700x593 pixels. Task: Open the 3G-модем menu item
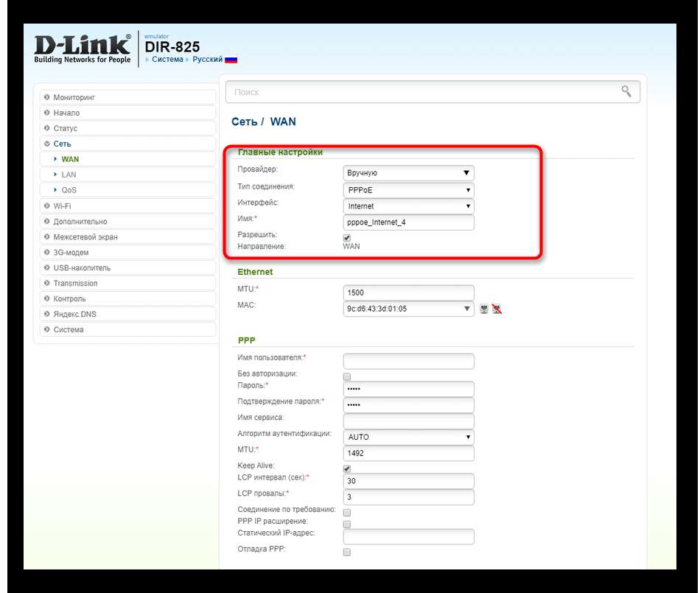(x=127, y=252)
